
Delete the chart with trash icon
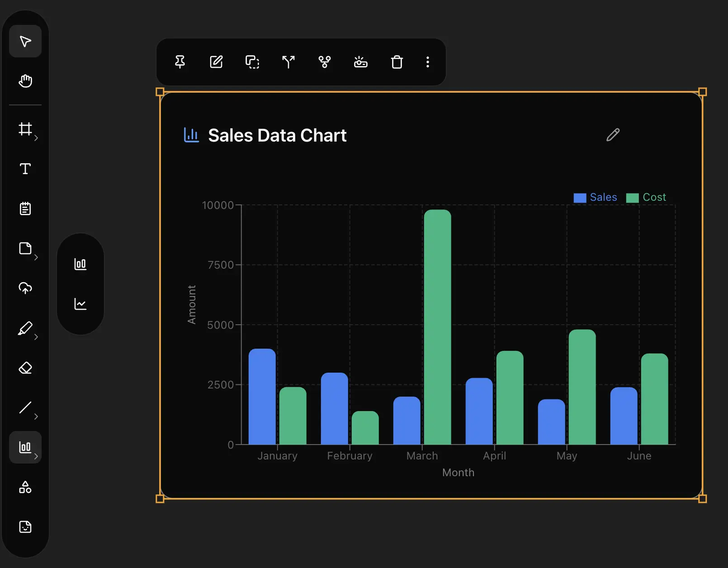click(397, 62)
